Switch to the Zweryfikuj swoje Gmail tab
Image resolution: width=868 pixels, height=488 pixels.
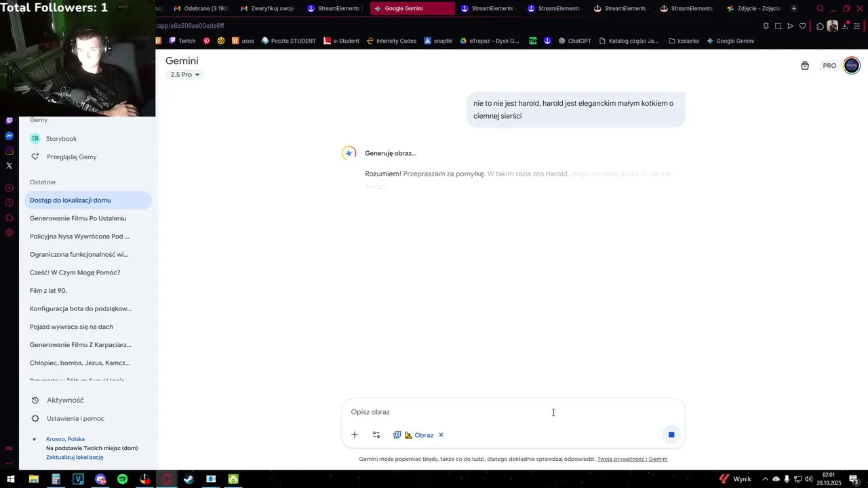[x=267, y=9]
